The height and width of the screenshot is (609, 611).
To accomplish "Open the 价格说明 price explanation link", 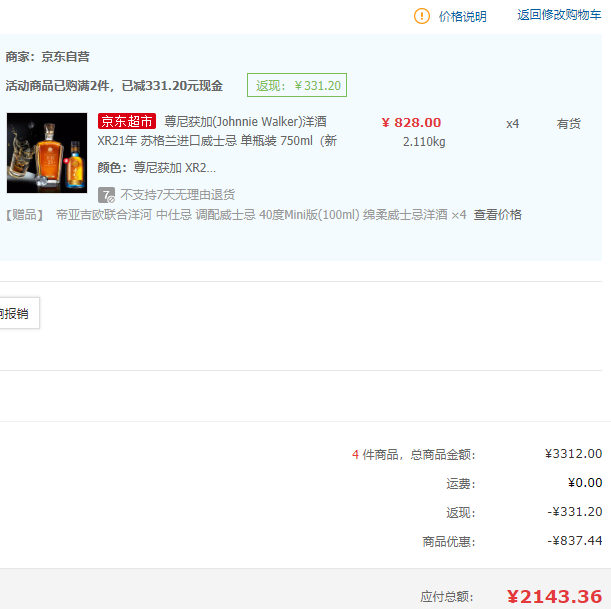I will [463, 16].
